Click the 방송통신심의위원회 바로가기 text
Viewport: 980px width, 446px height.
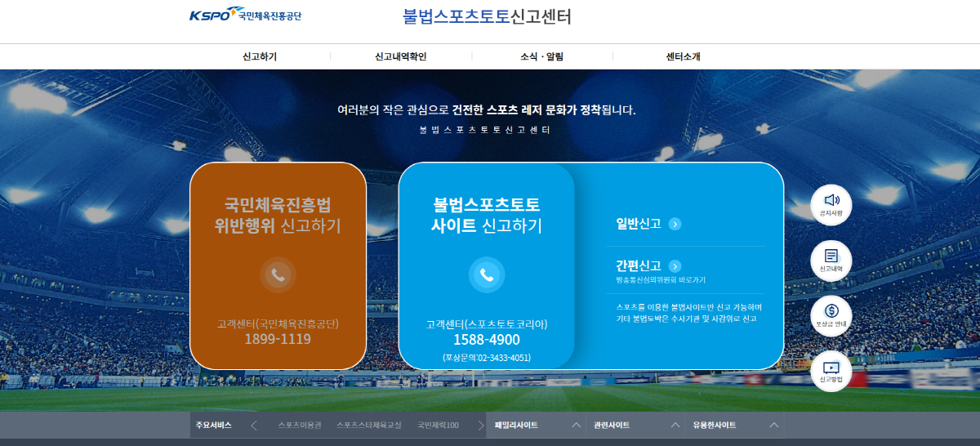(661, 280)
